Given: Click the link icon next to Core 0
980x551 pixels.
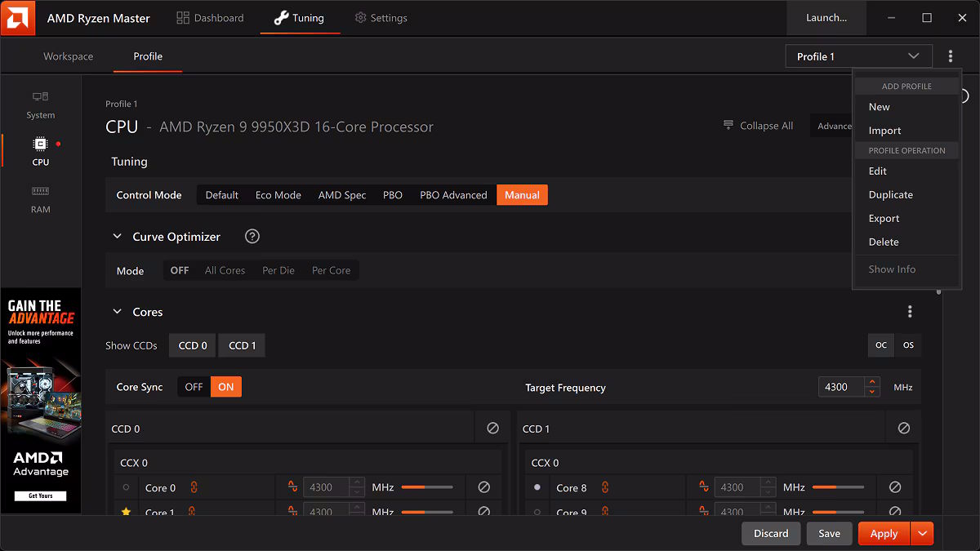Looking at the screenshot, I should tap(194, 487).
